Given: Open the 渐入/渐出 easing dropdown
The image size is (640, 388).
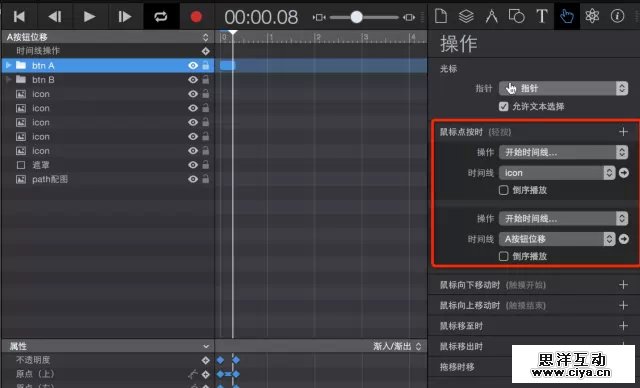Looking at the screenshot, I should click(x=397, y=346).
